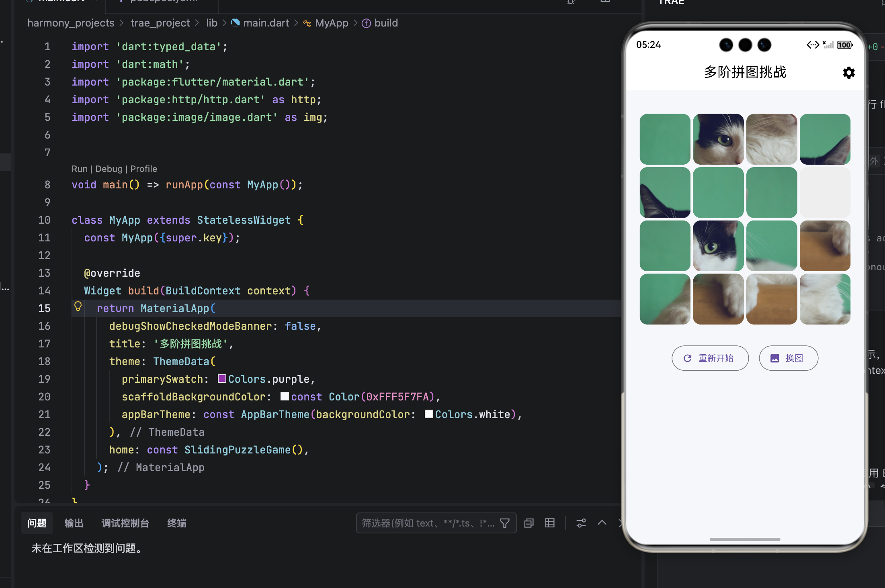This screenshot has height=588, width=885.
Task: Switch to the 输出 output tab
Action: point(74,523)
